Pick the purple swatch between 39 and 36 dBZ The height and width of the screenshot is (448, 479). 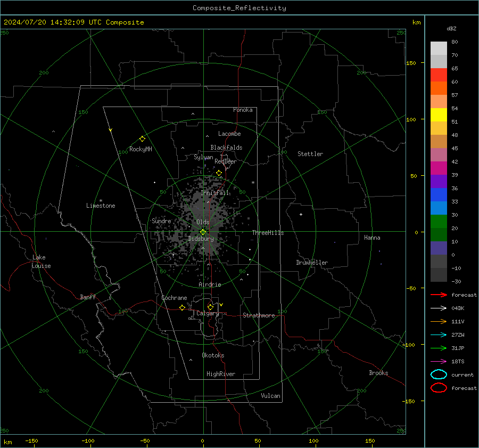point(439,181)
